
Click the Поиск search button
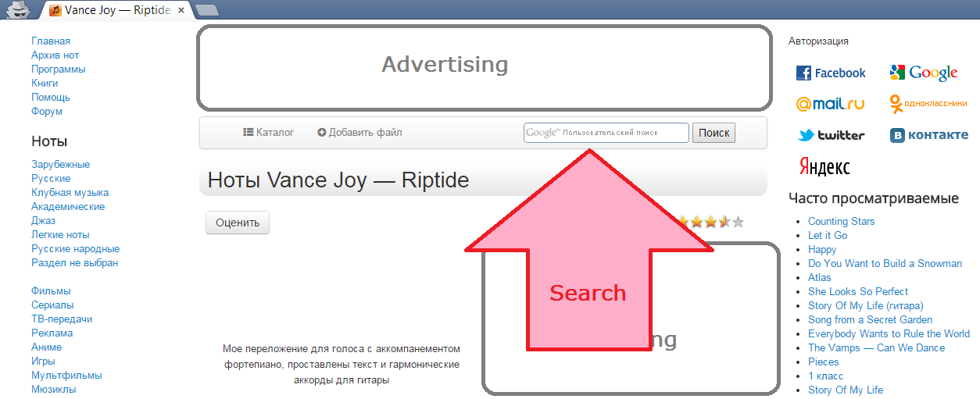[714, 133]
